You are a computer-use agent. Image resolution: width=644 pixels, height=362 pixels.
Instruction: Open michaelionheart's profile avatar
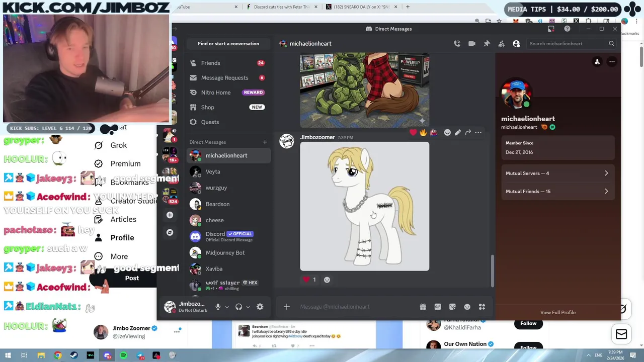coord(516,94)
